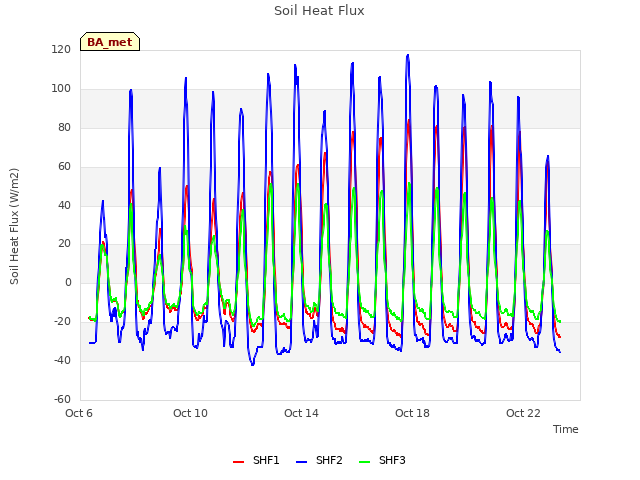This screenshot has height=480, width=640.
Task: Click the -20 y-axis tick label
Action: tap(62, 321)
